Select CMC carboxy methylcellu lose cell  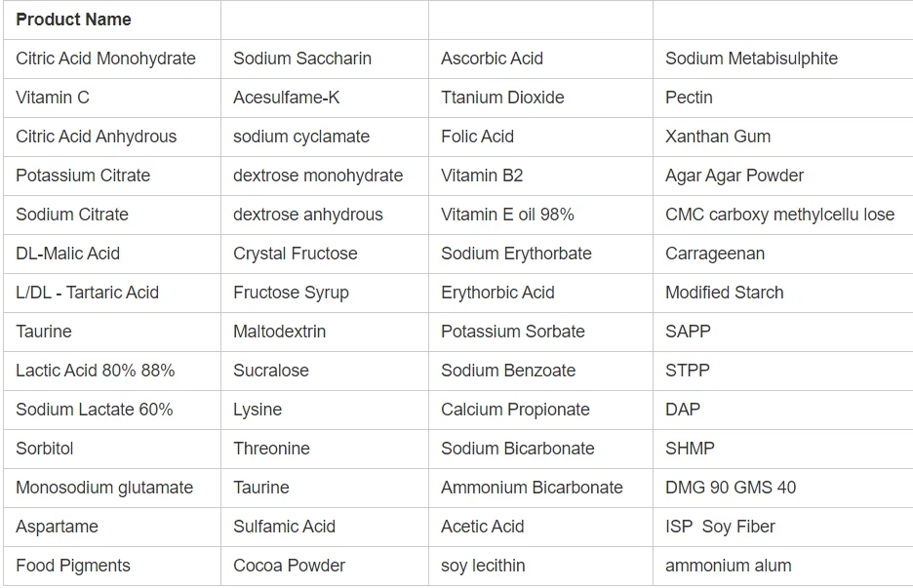[779, 215]
